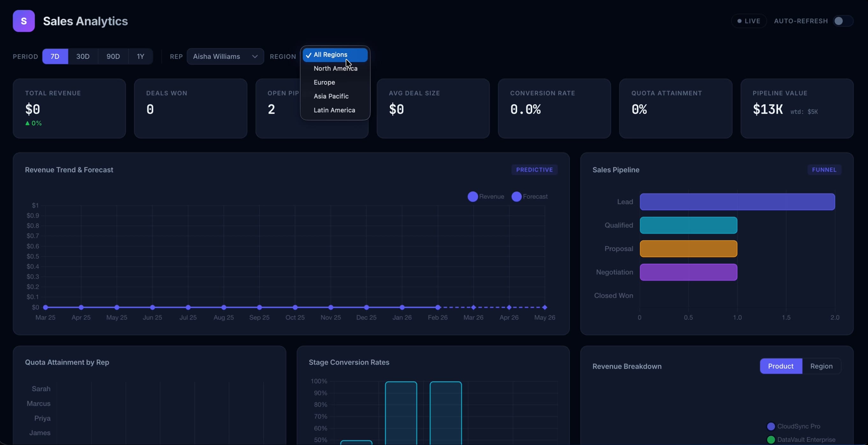The height and width of the screenshot is (445, 868).
Task: Choose North America from region list
Action: coord(335,68)
